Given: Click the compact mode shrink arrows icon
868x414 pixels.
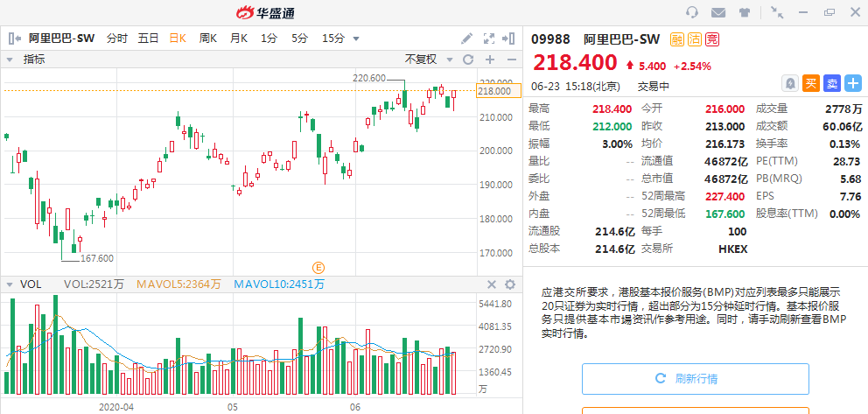Looking at the screenshot, I should tap(777, 12).
